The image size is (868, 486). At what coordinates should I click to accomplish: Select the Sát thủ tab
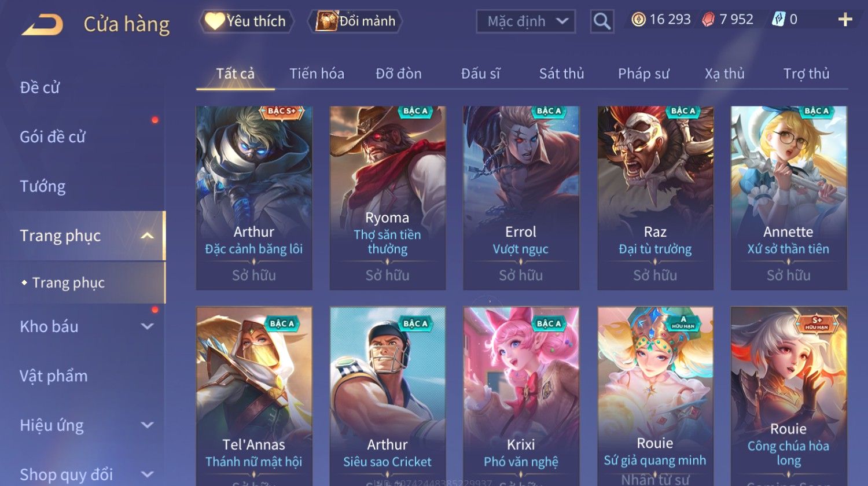click(561, 73)
